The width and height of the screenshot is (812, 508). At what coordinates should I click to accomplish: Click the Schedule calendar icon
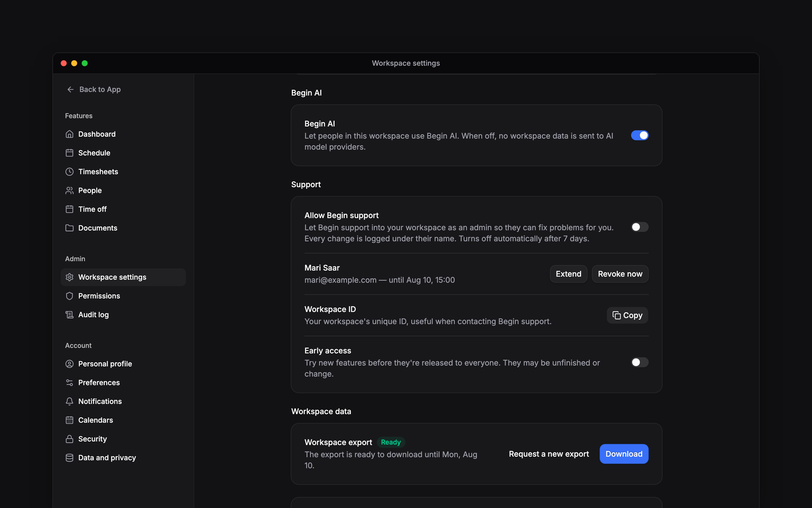pyautogui.click(x=70, y=153)
